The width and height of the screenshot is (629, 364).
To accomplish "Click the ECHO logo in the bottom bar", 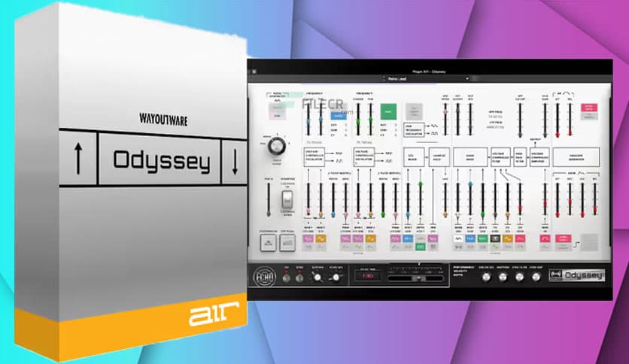I will click(264, 277).
